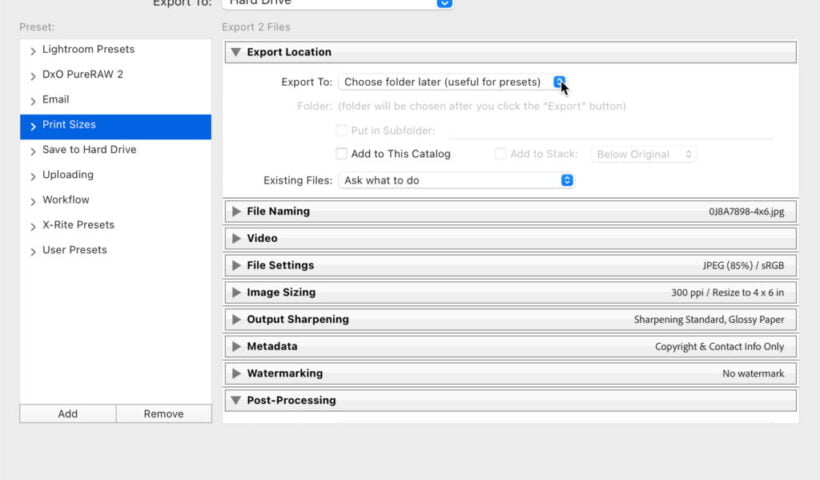Click the 300 ppi / Resize summary text
Viewport: 820px width, 480px height.
click(x=727, y=293)
